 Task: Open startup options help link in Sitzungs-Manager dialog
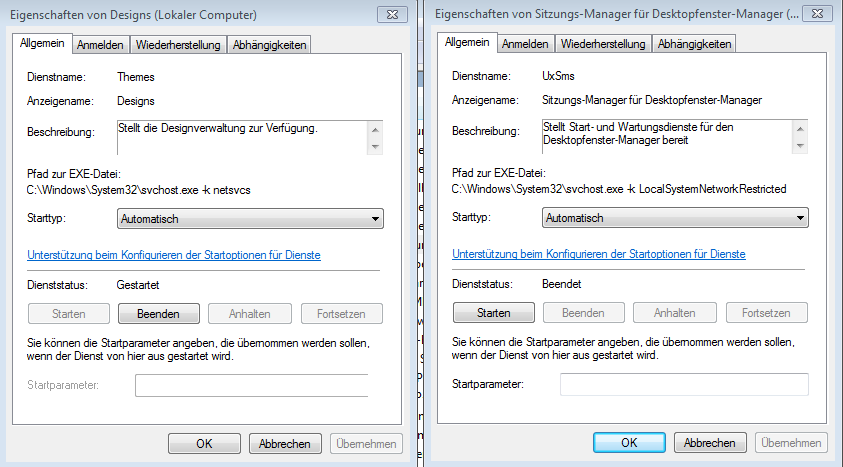coord(599,255)
